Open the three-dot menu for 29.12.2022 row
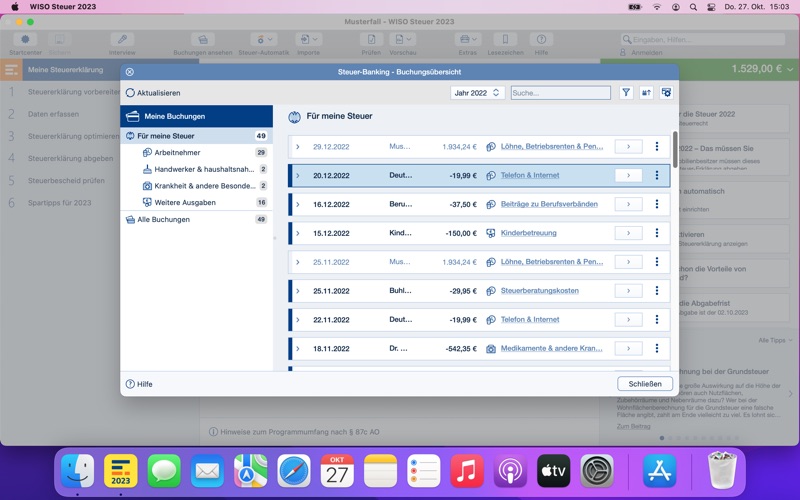800x500 pixels. coord(657,146)
